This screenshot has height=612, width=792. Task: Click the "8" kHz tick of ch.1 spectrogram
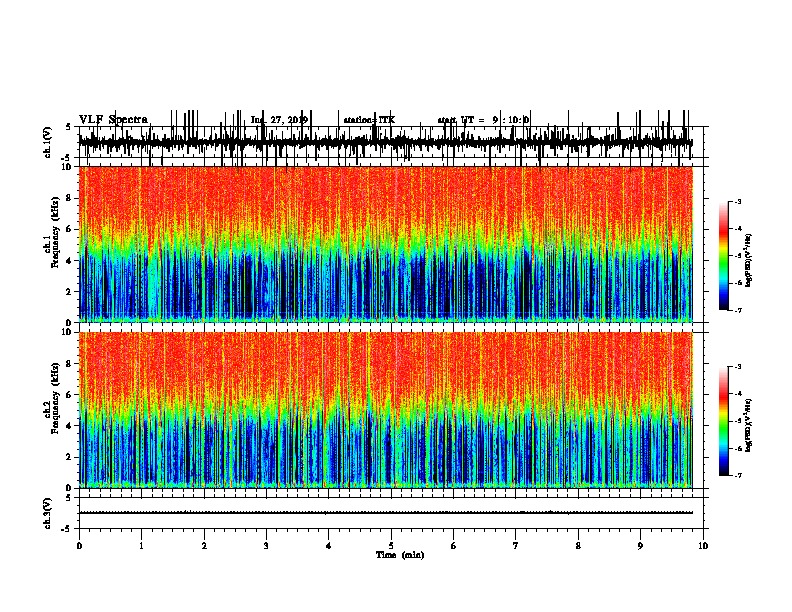click(x=70, y=198)
